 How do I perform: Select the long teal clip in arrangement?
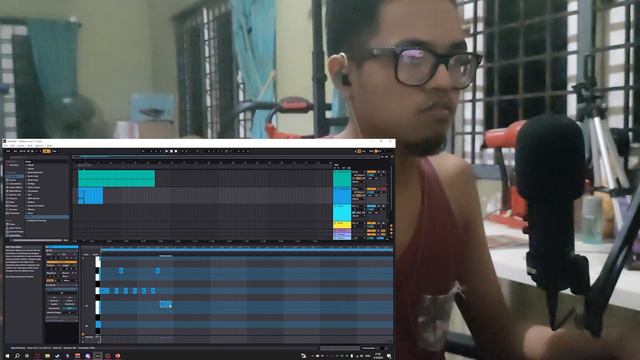pos(116,178)
